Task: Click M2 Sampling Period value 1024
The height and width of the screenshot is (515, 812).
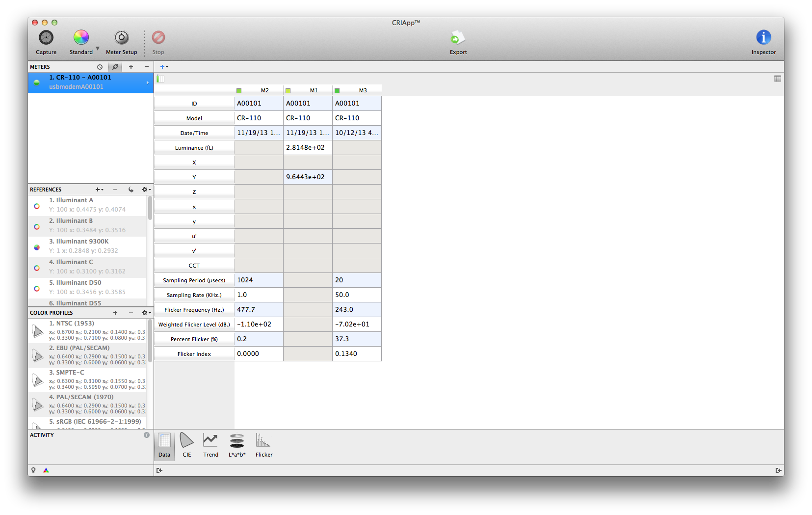Action: click(259, 280)
